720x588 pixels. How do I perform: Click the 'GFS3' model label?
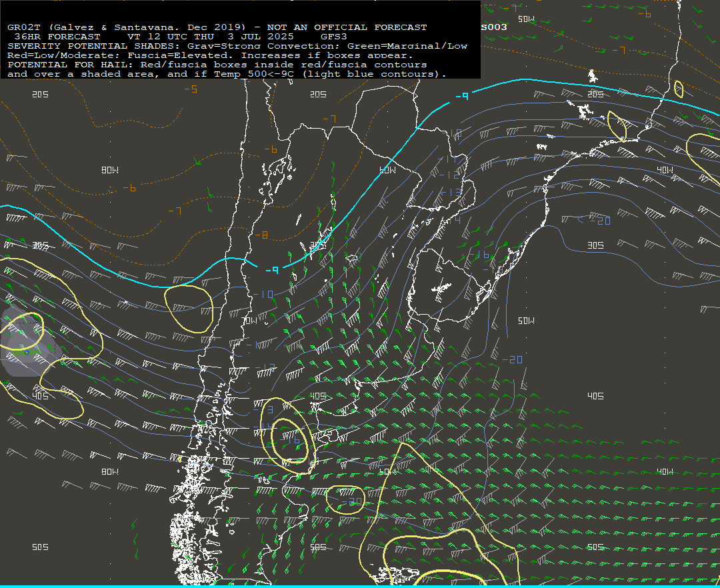334,36
